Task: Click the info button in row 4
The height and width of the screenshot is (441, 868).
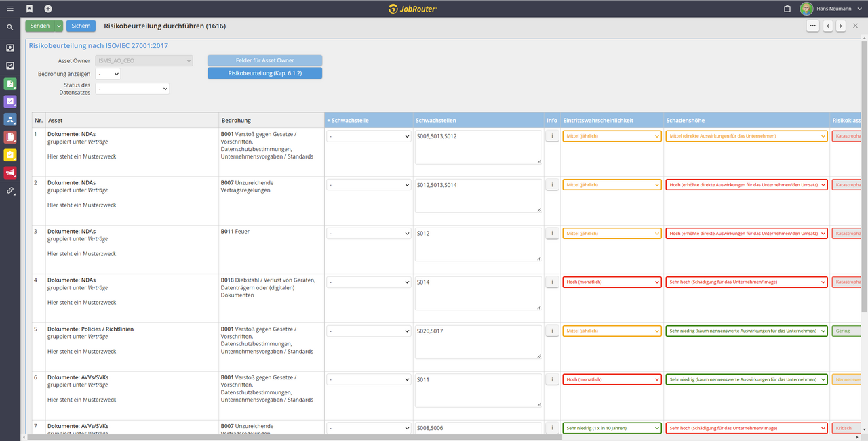Action: pyautogui.click(x=552, y=282)
